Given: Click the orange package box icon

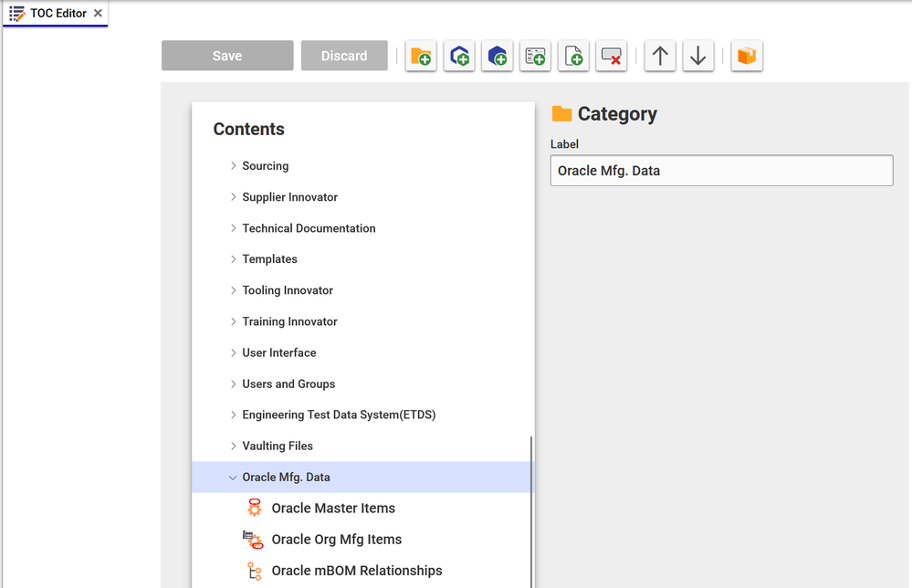Looking at the screenshot, I should pyautogui.click(x=747, y=56).
